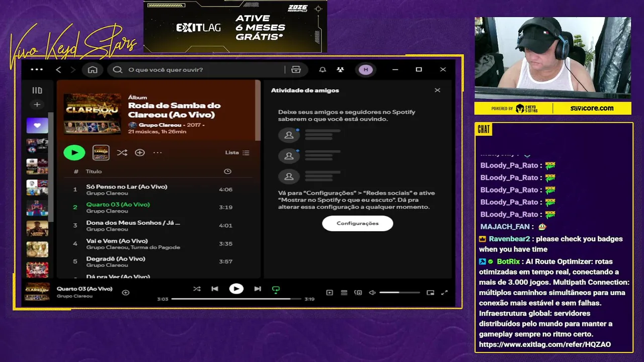
Task: Open the Spotify Home page
Action: pos(93,69)
